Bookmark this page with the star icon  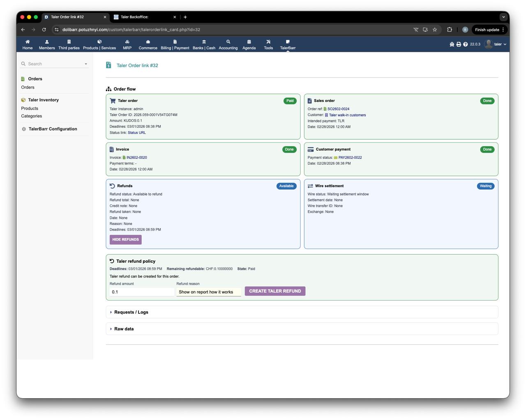[x=435, y=30]
